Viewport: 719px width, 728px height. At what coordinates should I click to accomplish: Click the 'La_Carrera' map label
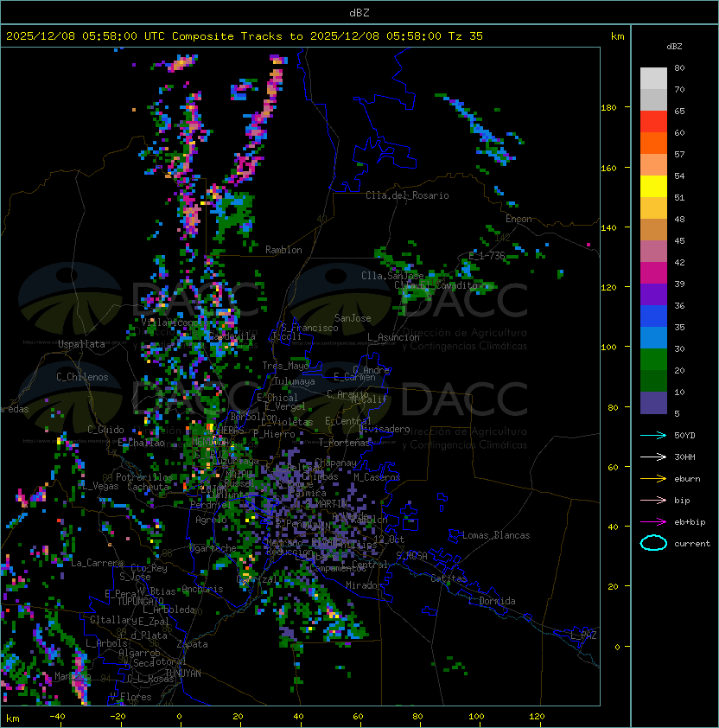pos(98,563)
